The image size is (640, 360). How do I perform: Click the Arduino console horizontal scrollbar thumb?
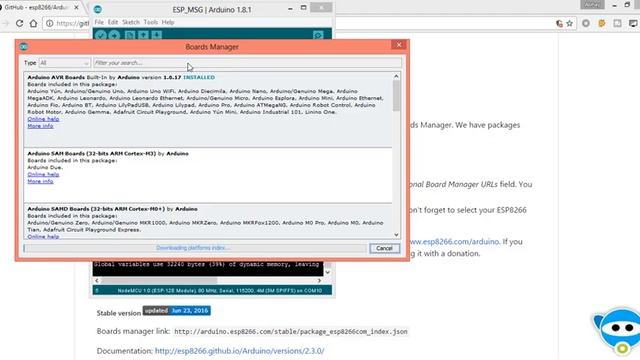pyautogui.click(x=159, y=280)
